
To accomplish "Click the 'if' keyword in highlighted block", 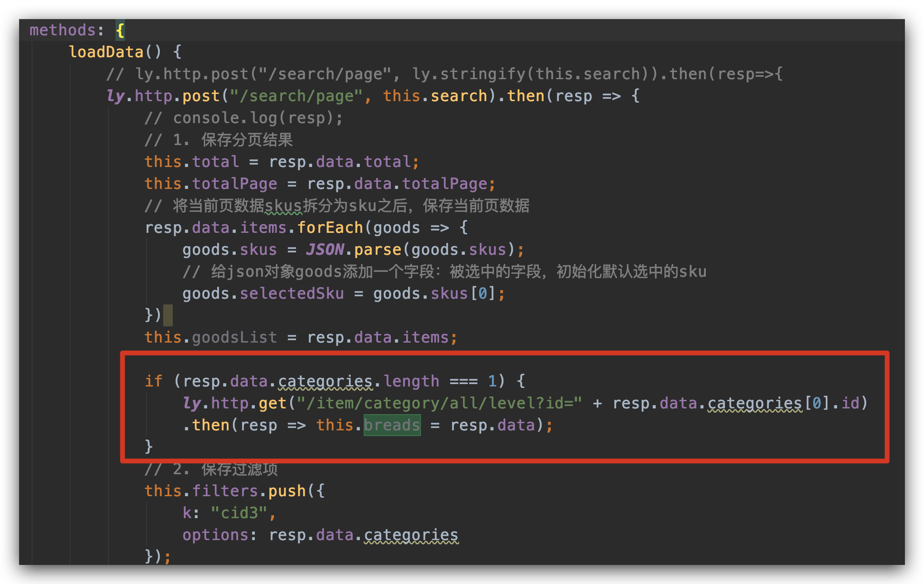I will 154,381.
